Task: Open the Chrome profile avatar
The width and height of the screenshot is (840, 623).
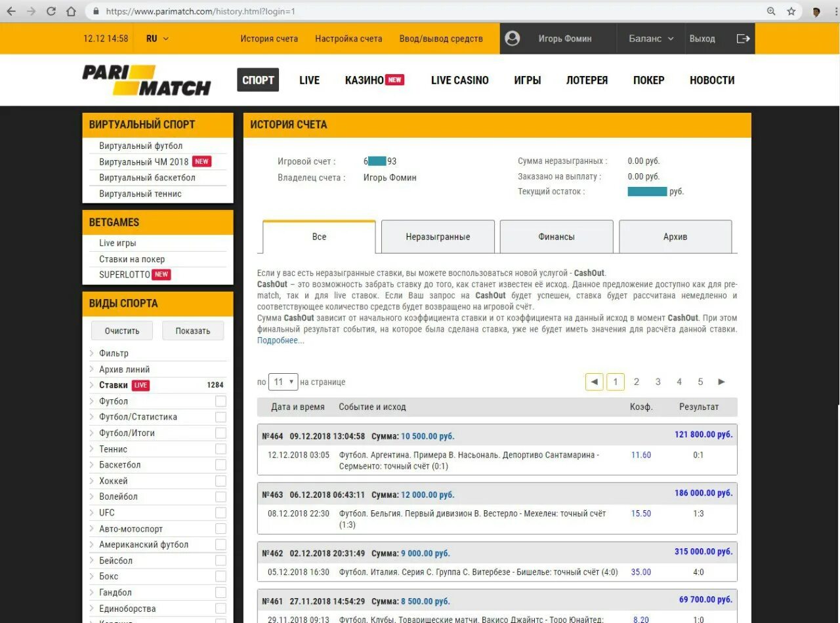Action: click(x=816, y=11)
